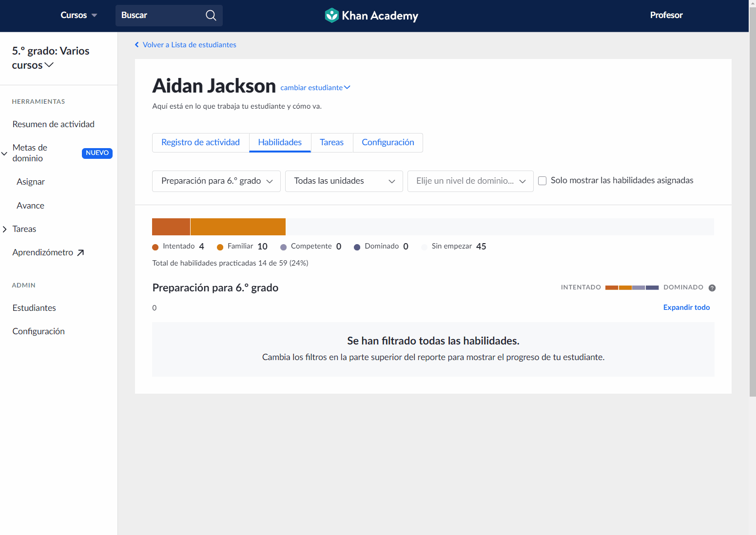Open the Configuración tab for student
This screenshot has width=756, height=535.
[x=388, y=142]
